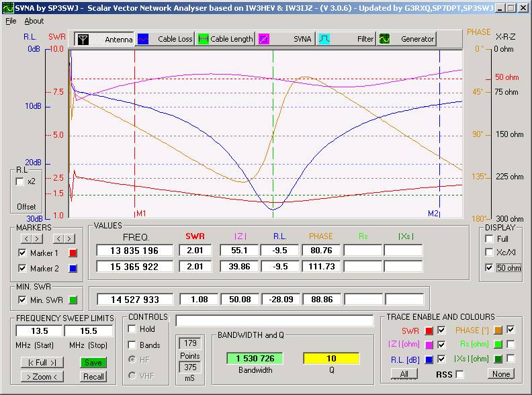Viewport: 532px width, 395px height.
Task: Click the start frequency field 13.5
Action: (x=38, y=331)
